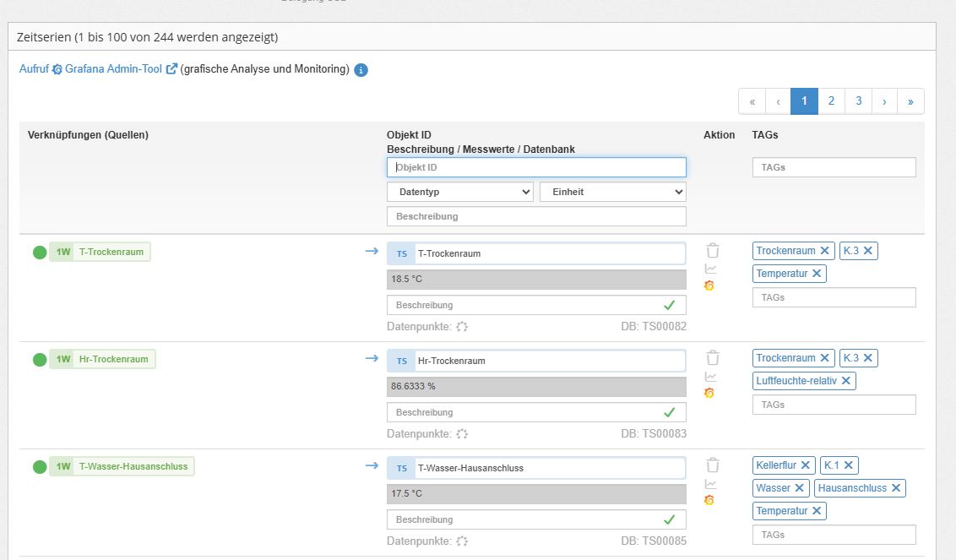Click the external link icon after Admin-Tool
Screen dimensions: 956x560
(x=171, y=69)
